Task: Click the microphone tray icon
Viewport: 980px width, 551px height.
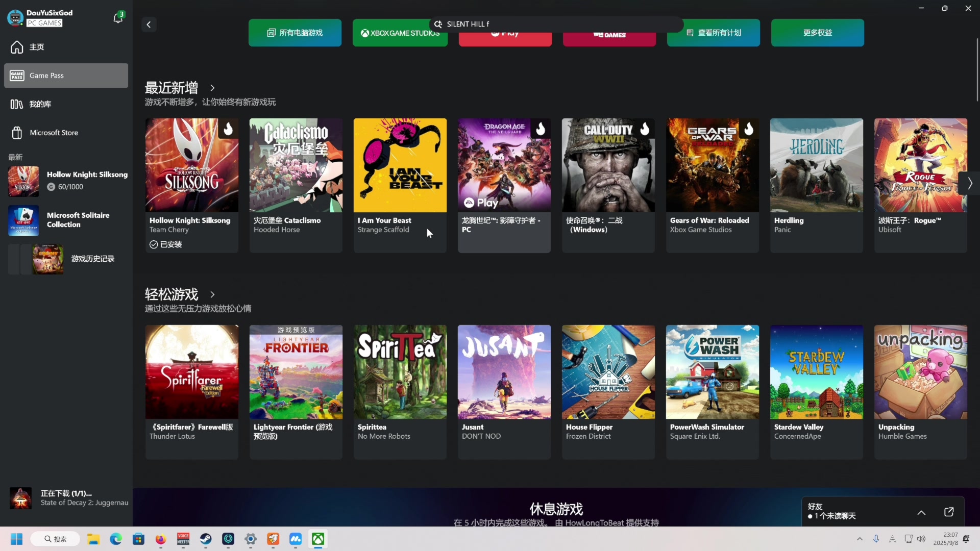Action: point(876,539)
